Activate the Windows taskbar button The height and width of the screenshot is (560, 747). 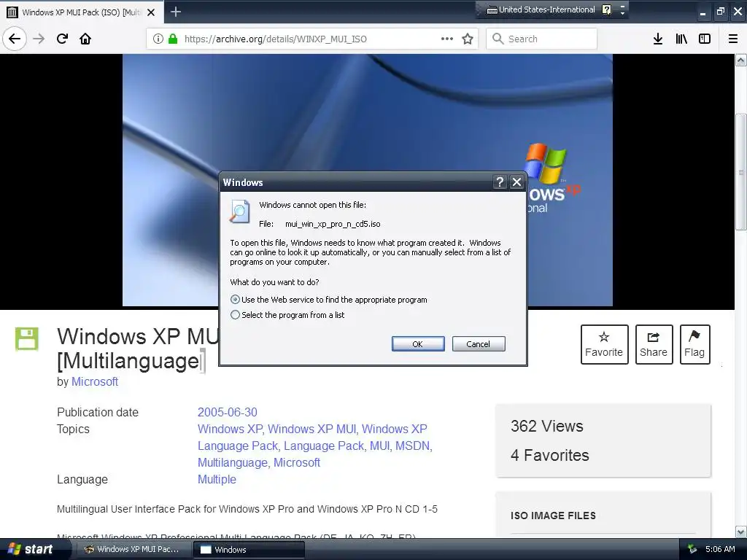point(249,549)
